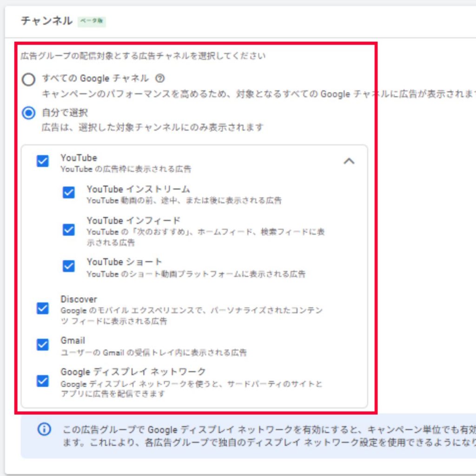Uncheck YouTube インフィード checkbox
This screenshot has width=476, height=476.
pos(69,230)
